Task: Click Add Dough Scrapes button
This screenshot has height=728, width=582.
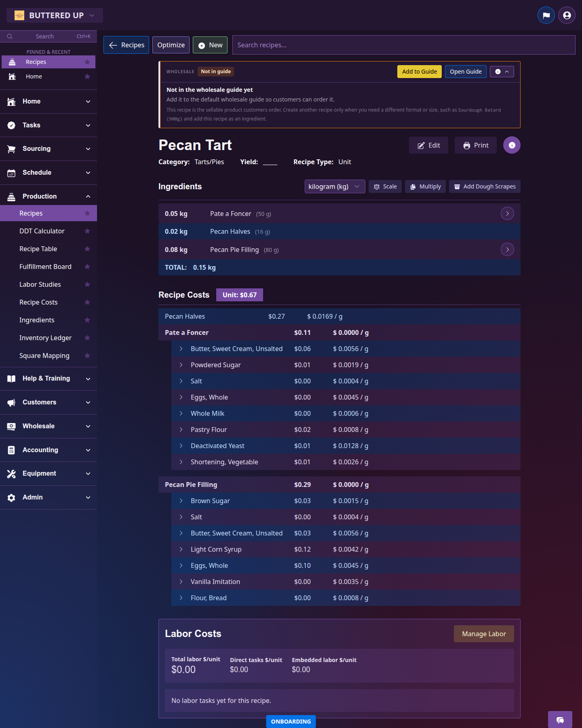Action: pyautogui.click(x=485, y=186)
